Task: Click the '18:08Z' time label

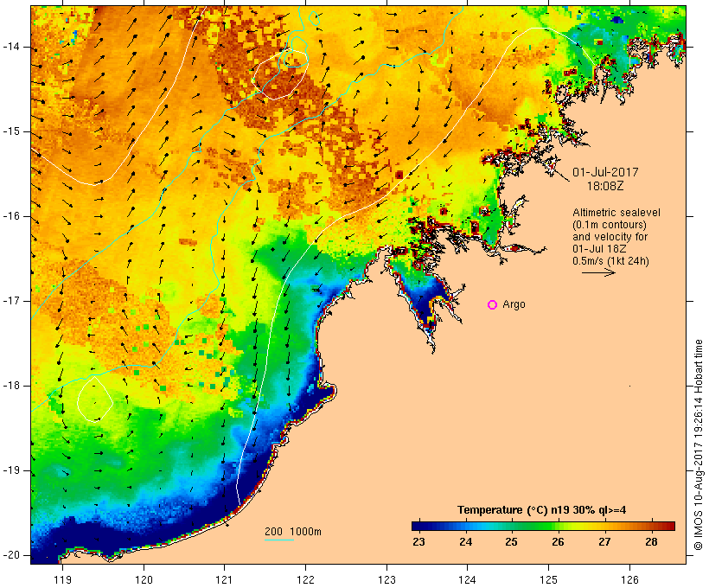Action: click(605, 186)
